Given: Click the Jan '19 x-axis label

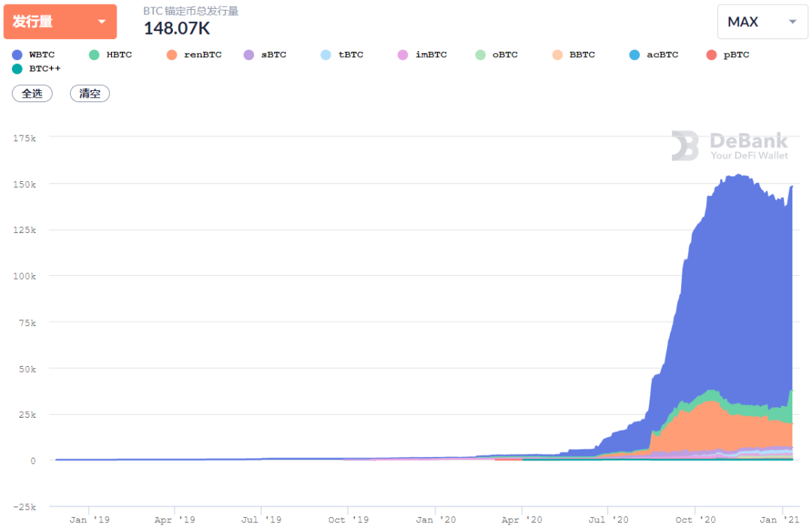Looking at the screenshot, I should pos(89,520).
